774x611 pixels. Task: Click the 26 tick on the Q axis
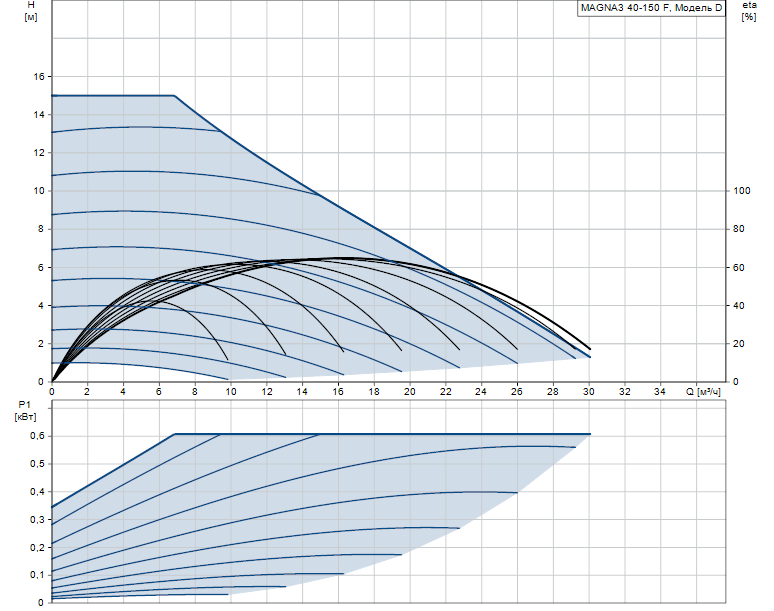pos(517,391)
